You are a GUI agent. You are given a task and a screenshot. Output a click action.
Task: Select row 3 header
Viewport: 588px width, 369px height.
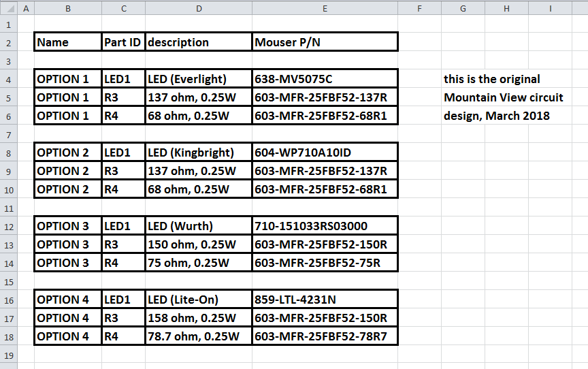pyautogui.click(x=9, y=61)
